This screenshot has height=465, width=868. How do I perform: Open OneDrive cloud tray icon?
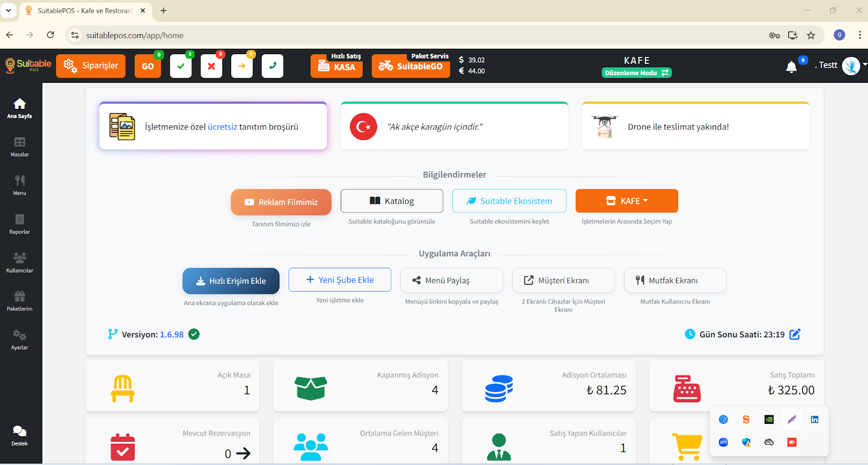(x=769, y=442)
